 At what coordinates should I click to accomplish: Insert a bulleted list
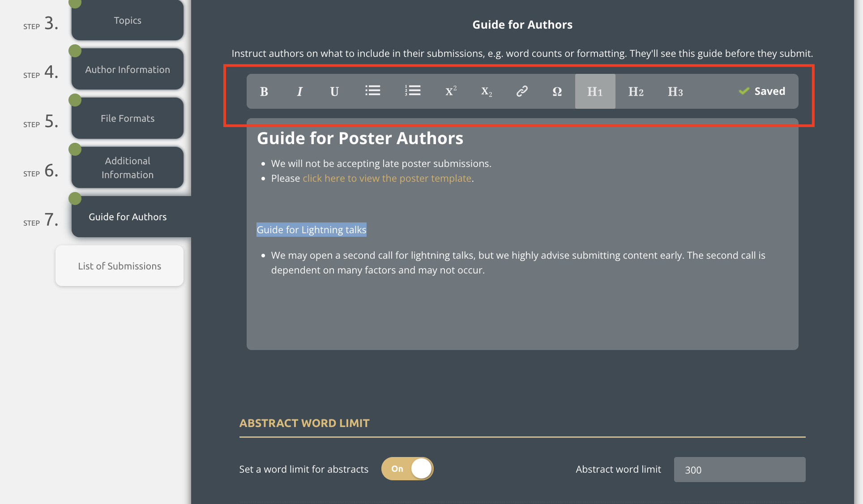pos(373,91)
